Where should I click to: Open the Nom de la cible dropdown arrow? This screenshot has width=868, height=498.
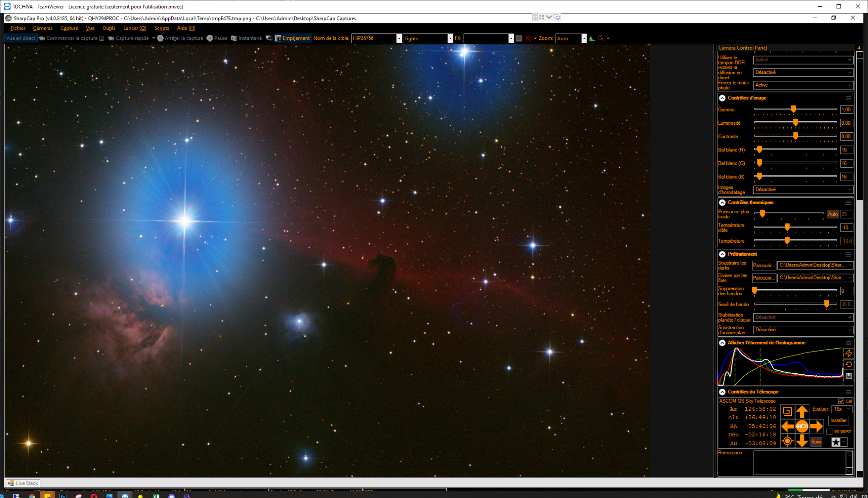pyautogui.click(x=399, y=39)
